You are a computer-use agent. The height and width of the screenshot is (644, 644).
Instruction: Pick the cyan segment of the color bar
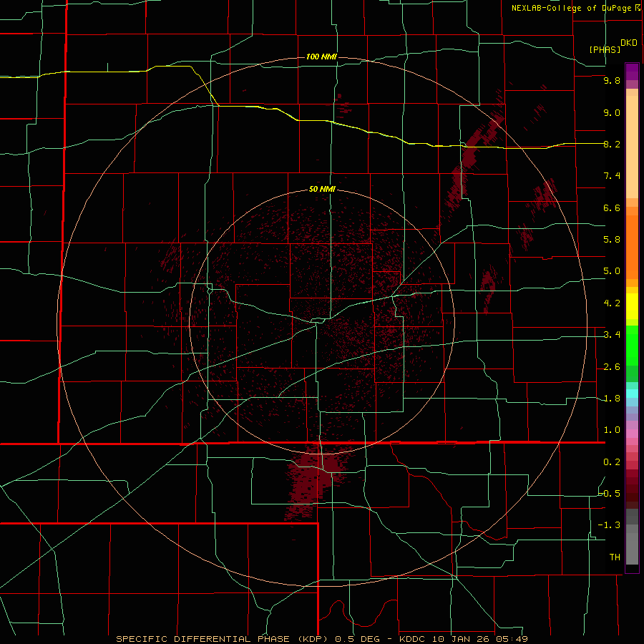pos(632,394)
